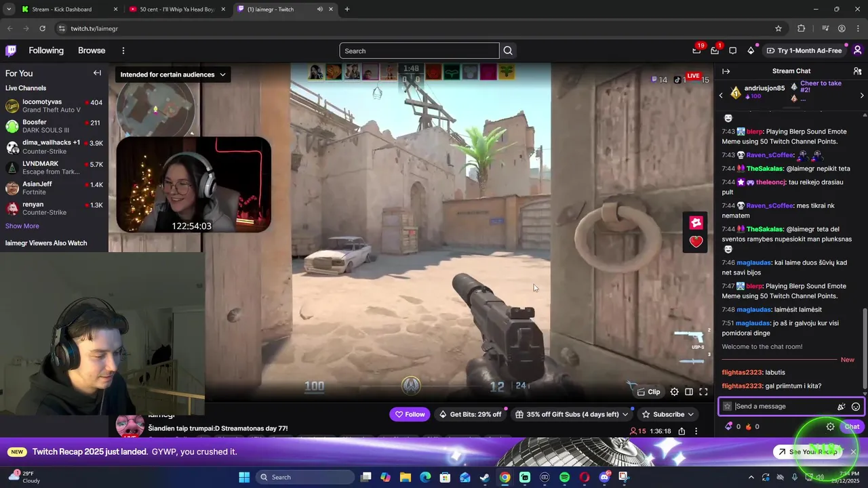Click the address bar URL twitch.tv/laimegr
The image size is (868, 488).
click(x=94, y=28)
